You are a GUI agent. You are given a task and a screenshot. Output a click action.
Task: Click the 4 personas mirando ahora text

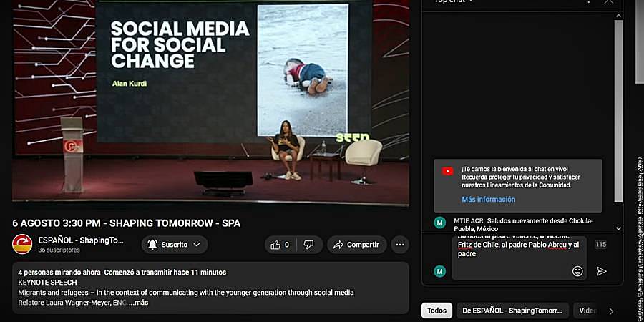[59, 273]
